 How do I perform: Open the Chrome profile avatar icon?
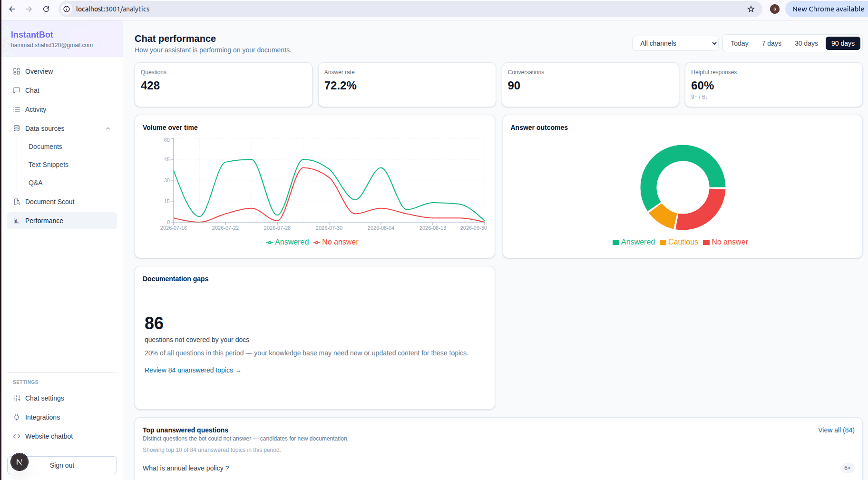(x=775, y=9)
